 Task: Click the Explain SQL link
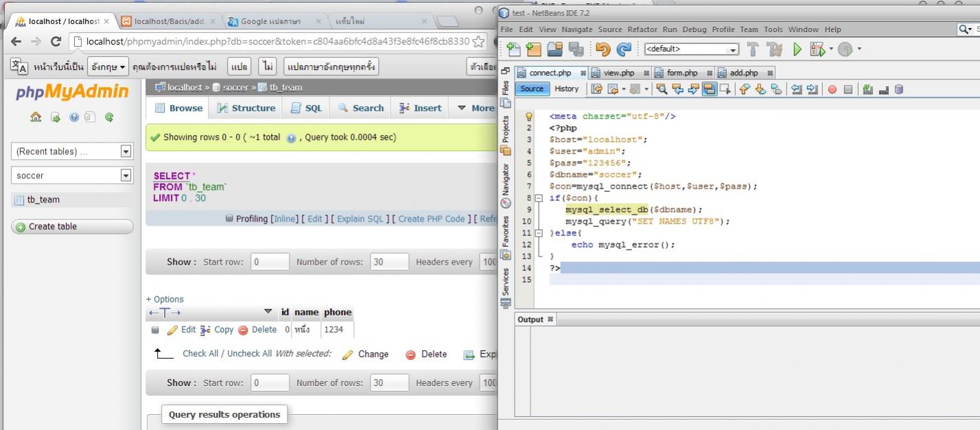pos(360,219)
